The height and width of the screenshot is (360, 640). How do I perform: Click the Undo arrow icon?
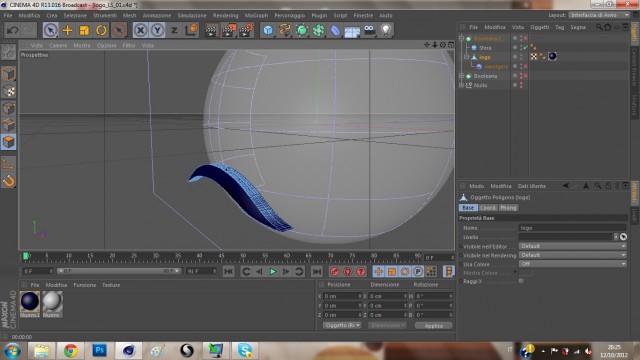coord(13,30)
